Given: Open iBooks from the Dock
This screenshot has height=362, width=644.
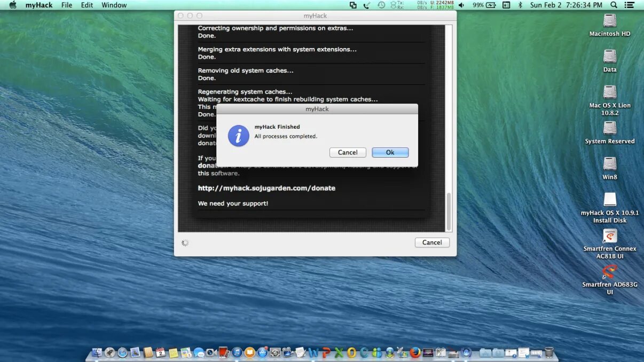Looking at the screenshot, I should (250, 352).
